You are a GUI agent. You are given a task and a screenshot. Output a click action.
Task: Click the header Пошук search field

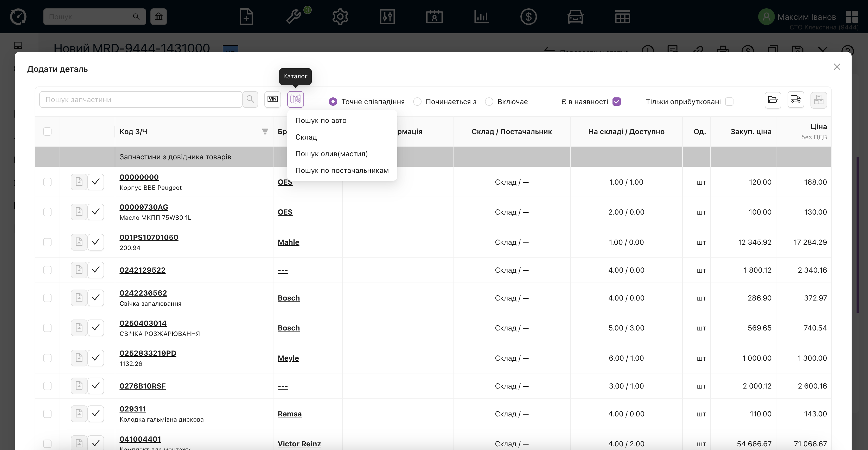94,16
